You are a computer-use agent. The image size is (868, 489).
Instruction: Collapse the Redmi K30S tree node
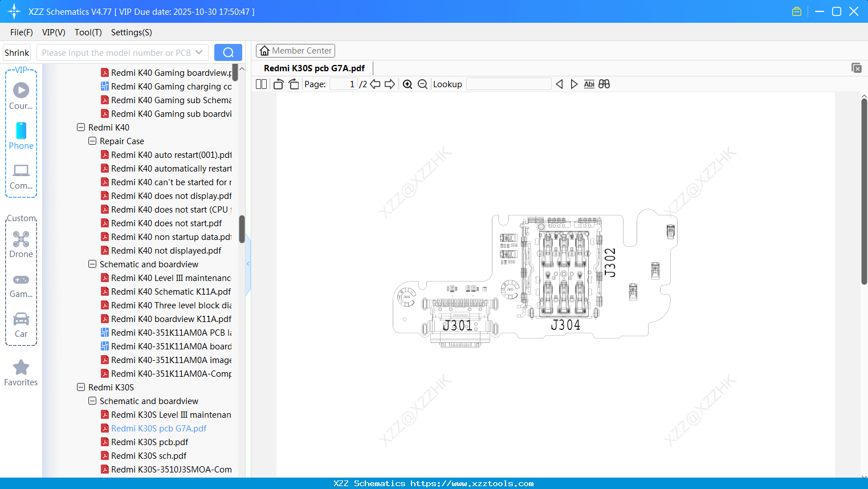pos(81,387)
